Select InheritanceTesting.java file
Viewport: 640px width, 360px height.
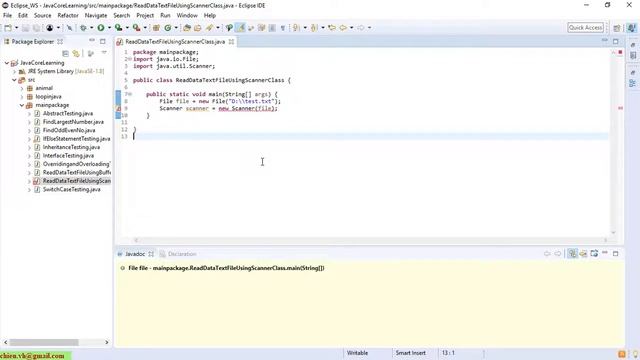click(71, 147)
